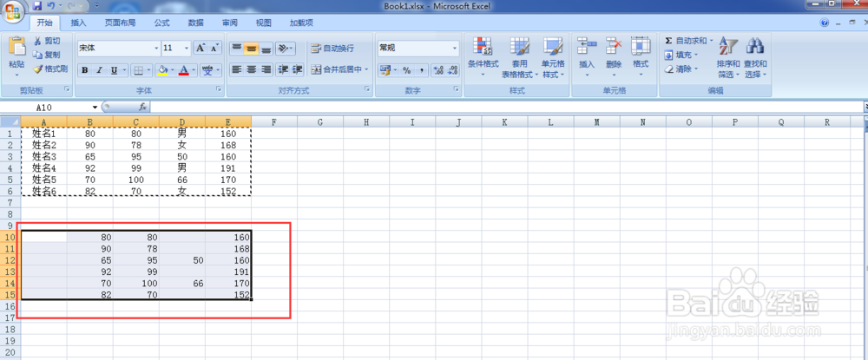This screenshot has width=868, height=360.
Task: Open View (视图) tab
Action: 264,23
